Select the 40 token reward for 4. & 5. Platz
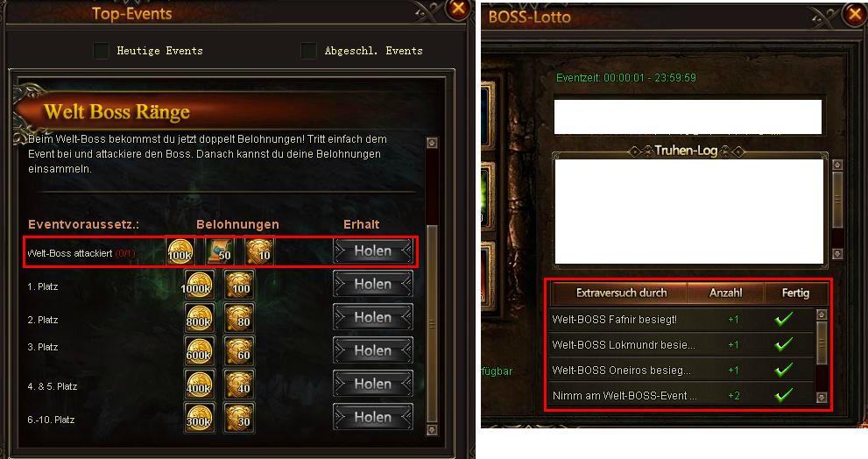This screenshot has height=459, width=868. point(239,385)
